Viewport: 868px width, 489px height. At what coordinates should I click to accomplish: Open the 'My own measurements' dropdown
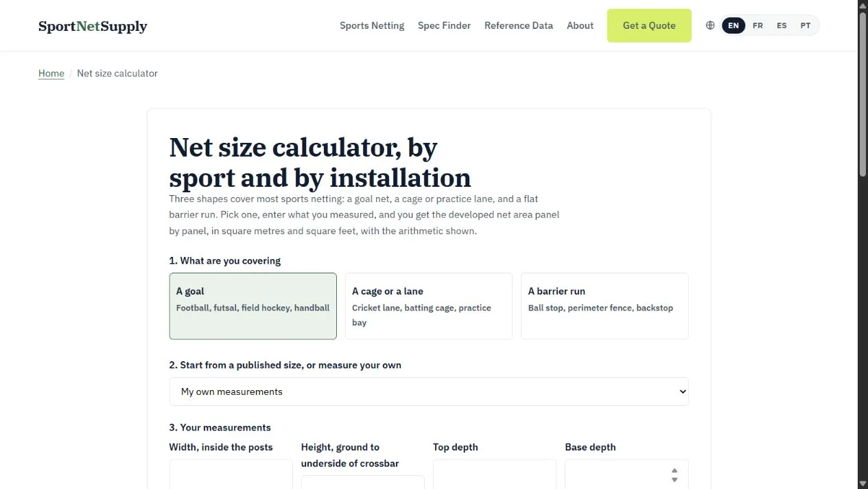tap(429, 391)
